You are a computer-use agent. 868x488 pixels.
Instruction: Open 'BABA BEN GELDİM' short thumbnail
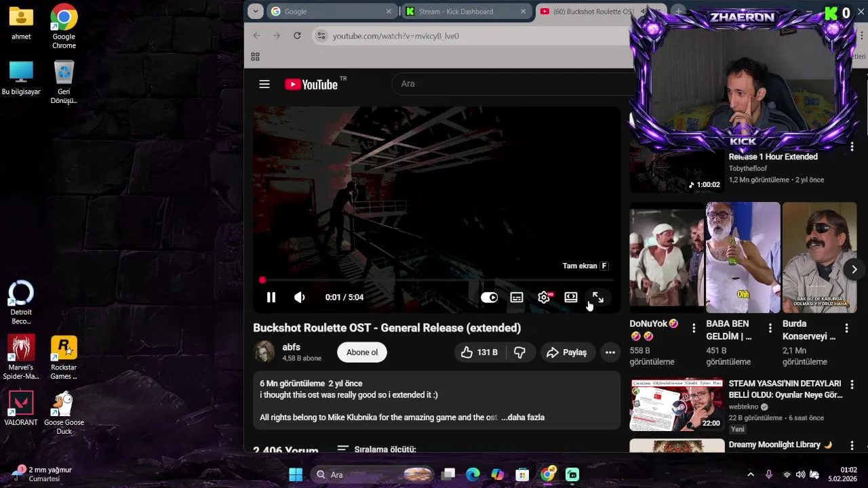(x=743, y=258)
